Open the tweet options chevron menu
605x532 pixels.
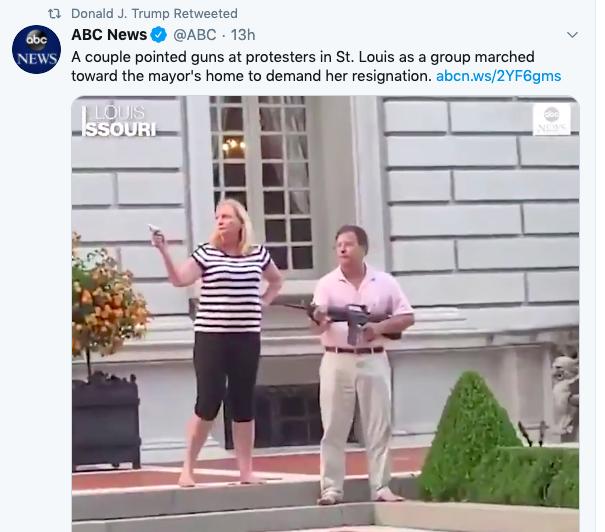tap(573, 35)
